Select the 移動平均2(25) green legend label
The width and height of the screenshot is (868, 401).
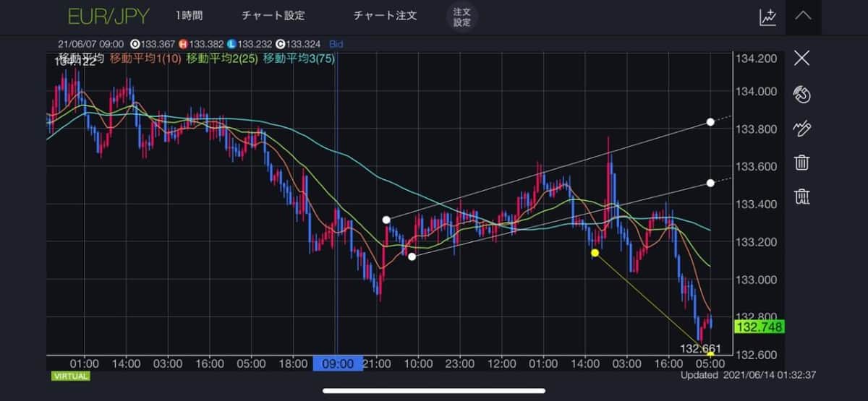pyautogui.click(x=223, y=59)
